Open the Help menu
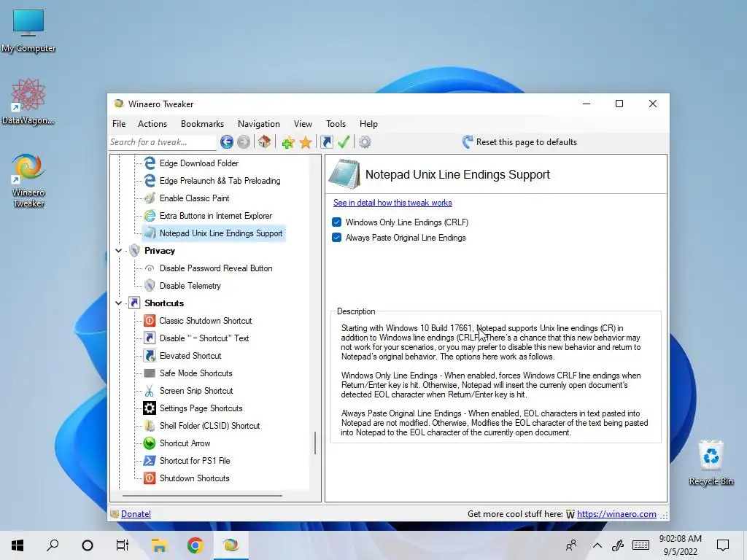747x560 pixels. [x=368, y=124]
